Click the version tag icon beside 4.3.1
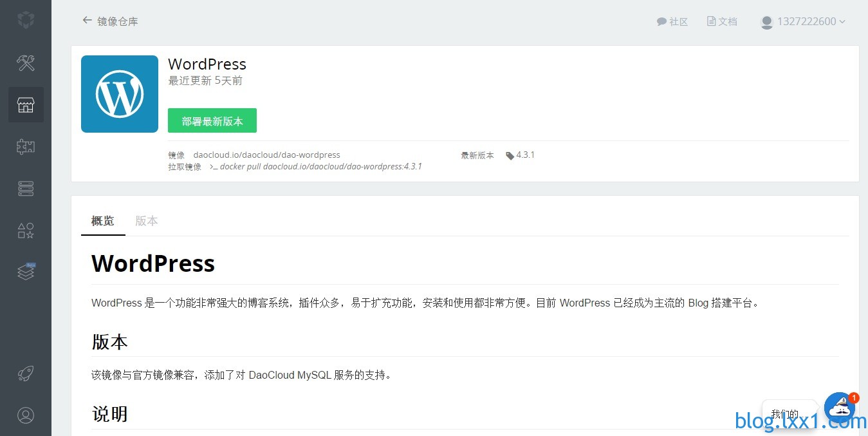The height and width of the screenshot is (436, 868). (510, 155)
